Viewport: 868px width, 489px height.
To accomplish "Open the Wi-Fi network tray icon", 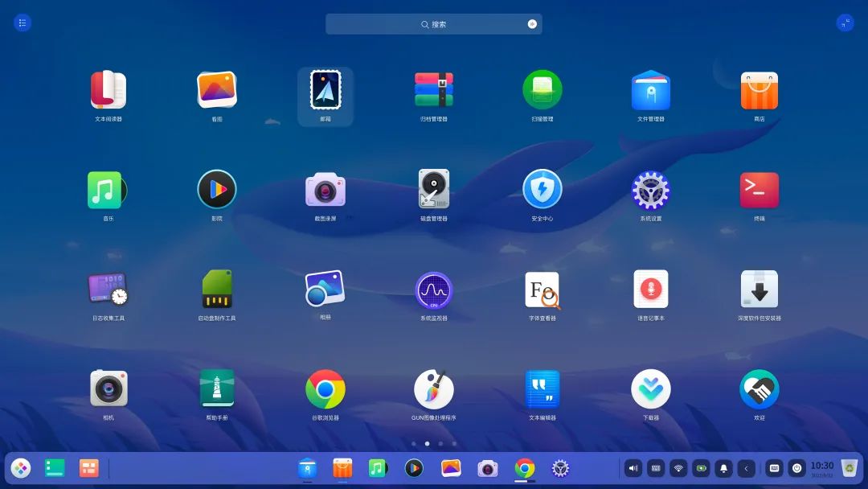I will 678,469.
